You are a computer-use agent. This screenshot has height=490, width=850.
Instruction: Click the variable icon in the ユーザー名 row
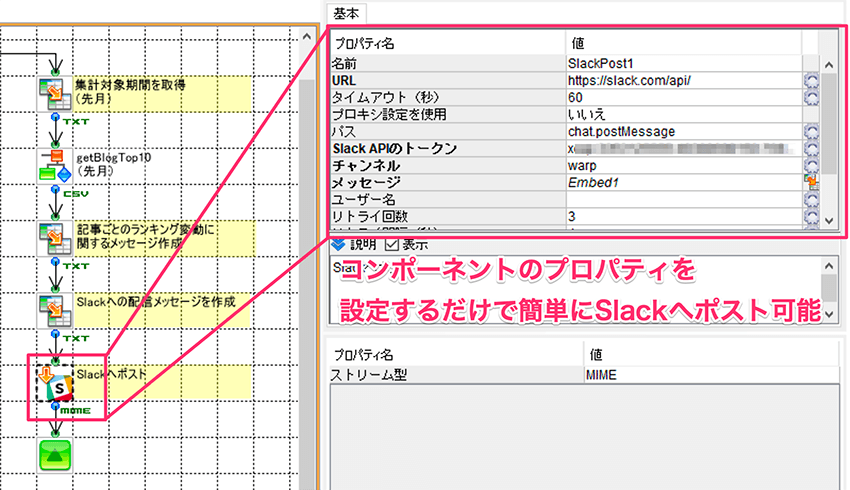[811, 199]
